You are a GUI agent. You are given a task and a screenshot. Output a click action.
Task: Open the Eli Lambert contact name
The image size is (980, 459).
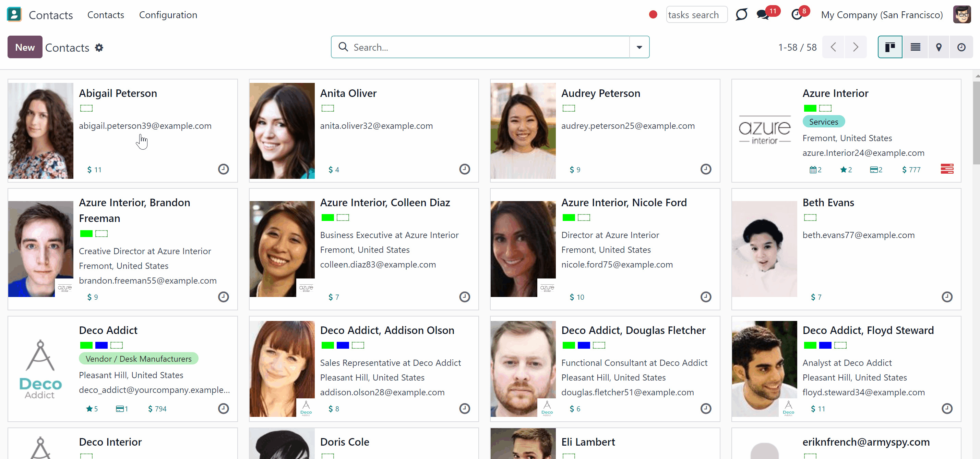pyautogui.click(x=588, y=442)
